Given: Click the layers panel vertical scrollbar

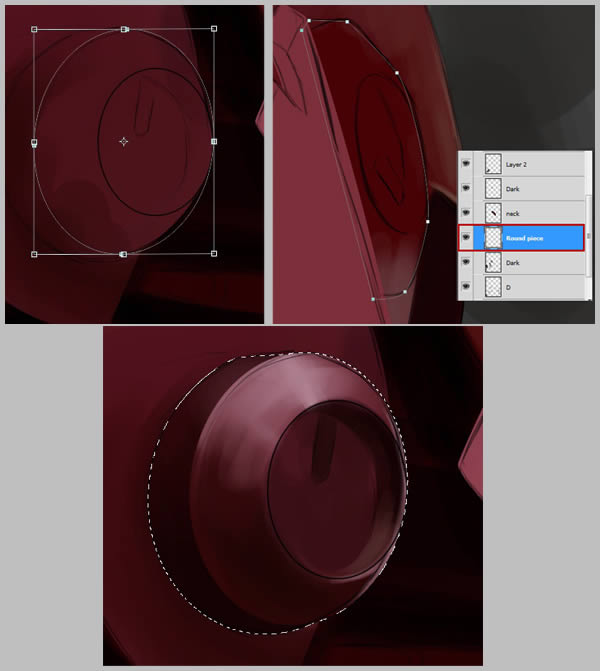Looking at the screenshot, I should (x=588, y=236).
